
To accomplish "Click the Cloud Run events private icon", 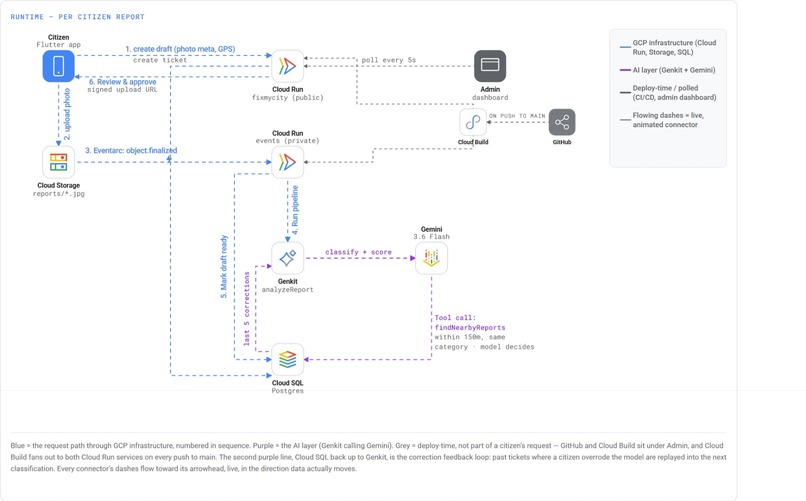I will pos(287,162).
